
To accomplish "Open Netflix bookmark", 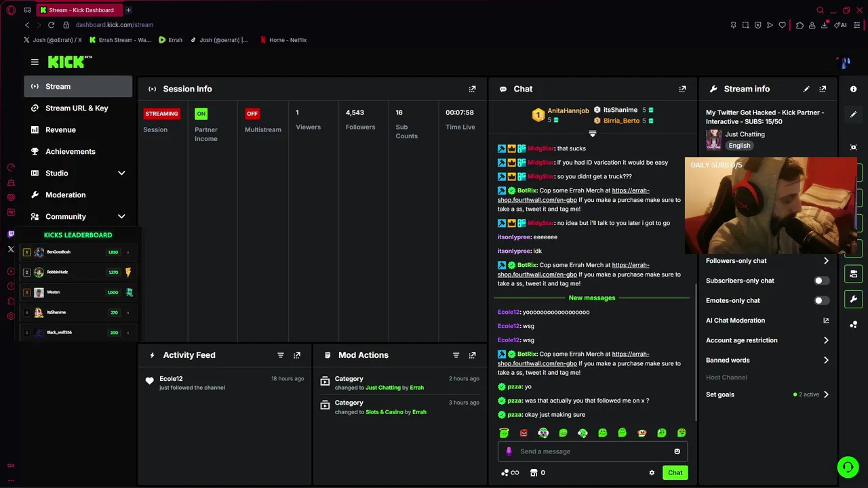I will 283,40.
